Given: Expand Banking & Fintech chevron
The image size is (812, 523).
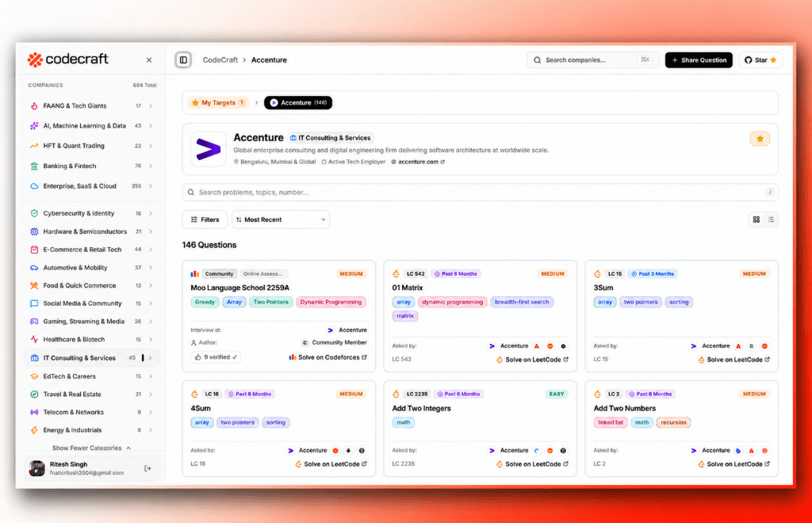Looking at the screenshot, I should (x=151, y=166).
